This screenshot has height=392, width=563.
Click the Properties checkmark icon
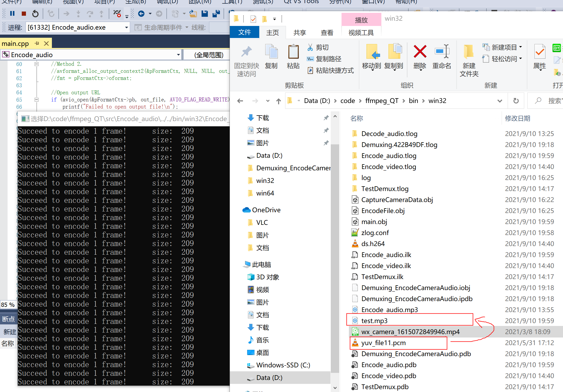540,52
